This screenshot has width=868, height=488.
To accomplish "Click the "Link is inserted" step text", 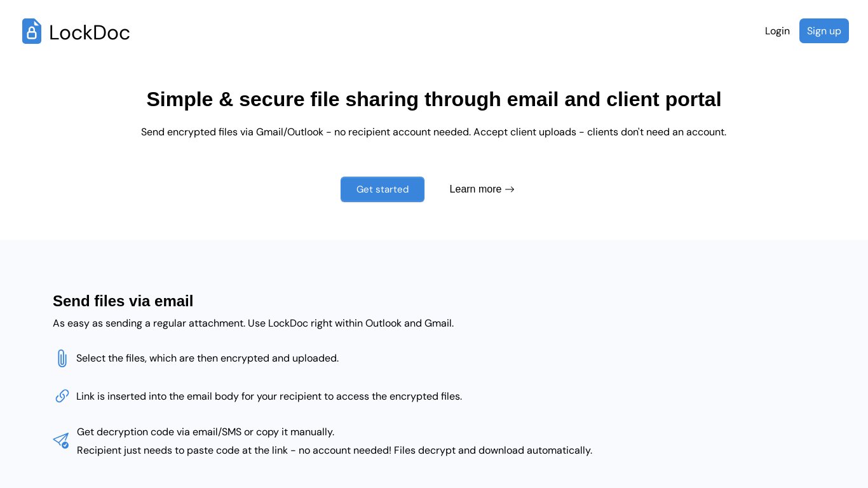I will tap(269, 396).
